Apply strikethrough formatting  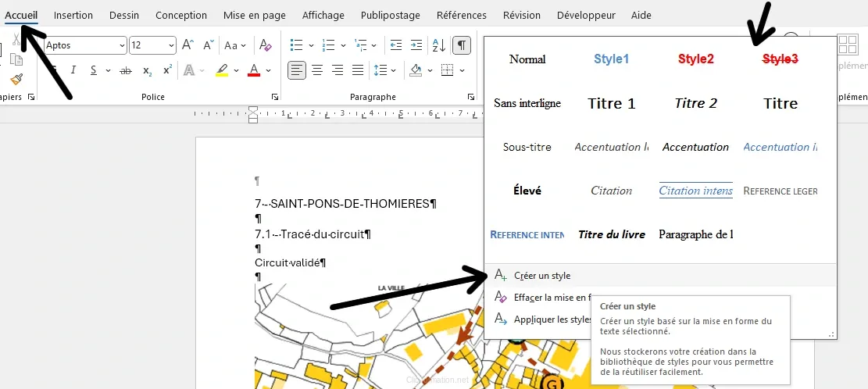click(127, 70)
